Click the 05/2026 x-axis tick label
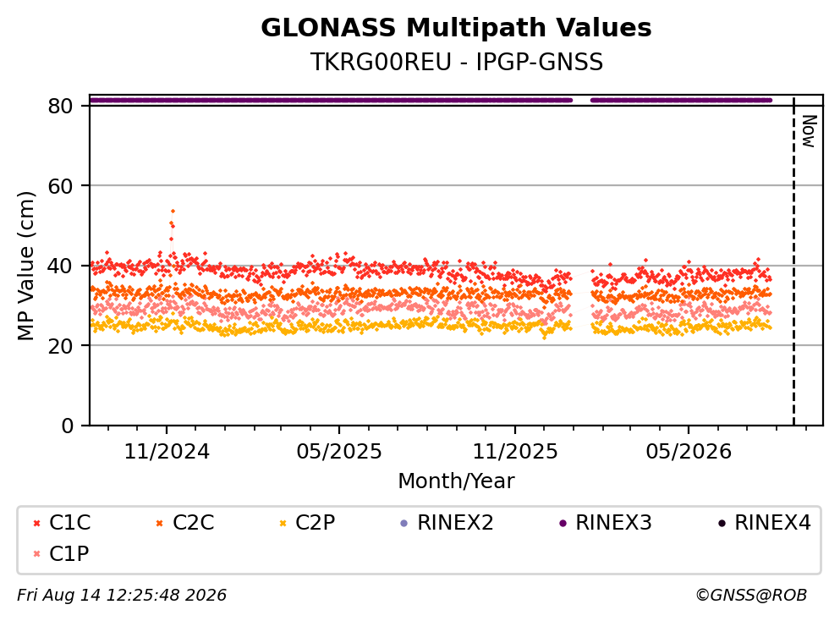Screen dimensions: 840x621 689,452
